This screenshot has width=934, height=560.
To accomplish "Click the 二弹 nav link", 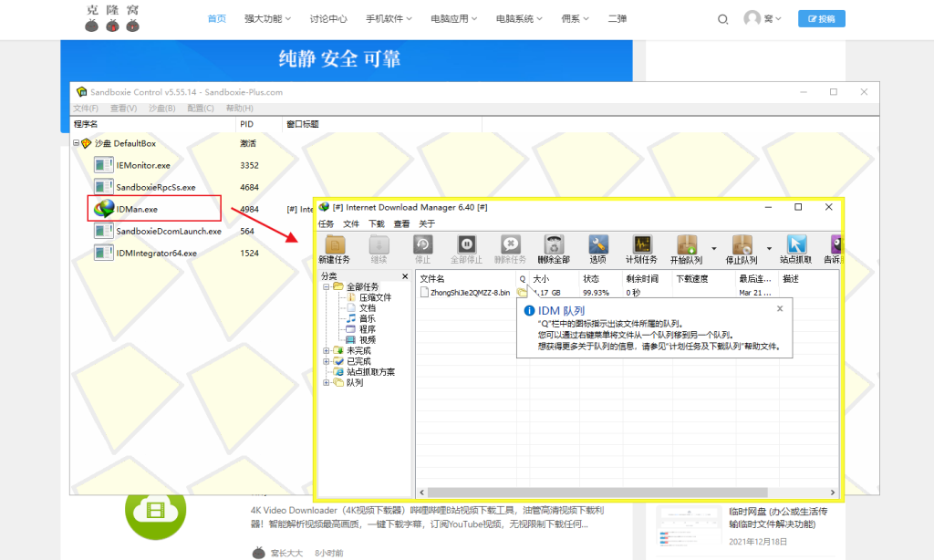I will [617, 18].
